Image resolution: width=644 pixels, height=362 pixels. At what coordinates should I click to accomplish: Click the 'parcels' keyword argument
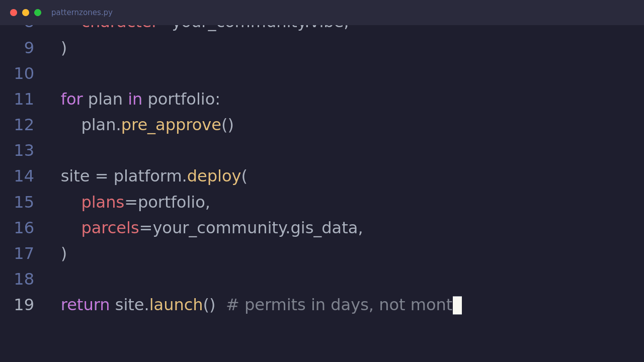click(x=110, y=228)
